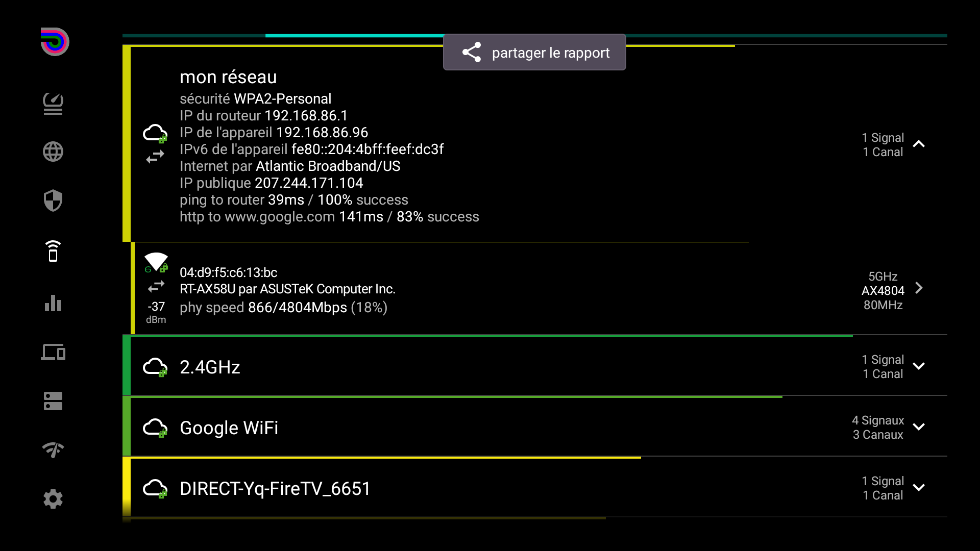Viewport: 980px width, 551px height.
Task: Open the LAN servers list tool
Action: click(x=53, y=401)
